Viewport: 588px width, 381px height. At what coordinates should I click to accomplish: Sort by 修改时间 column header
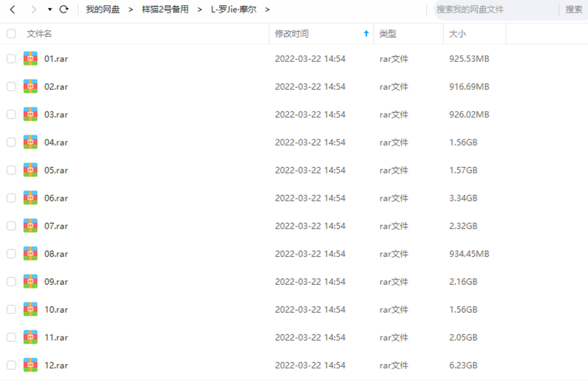pyautogui.click(x=292, y=34)
